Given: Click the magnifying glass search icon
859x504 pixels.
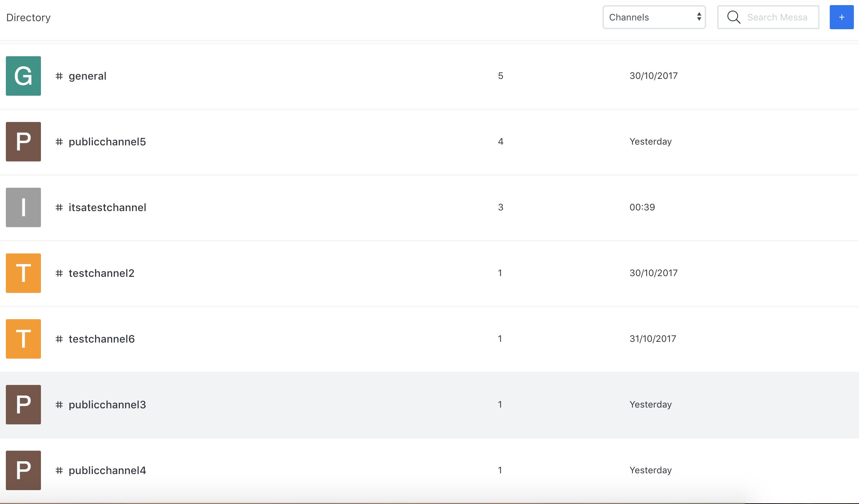Looking at the screenshot, I should click(733, 17).
